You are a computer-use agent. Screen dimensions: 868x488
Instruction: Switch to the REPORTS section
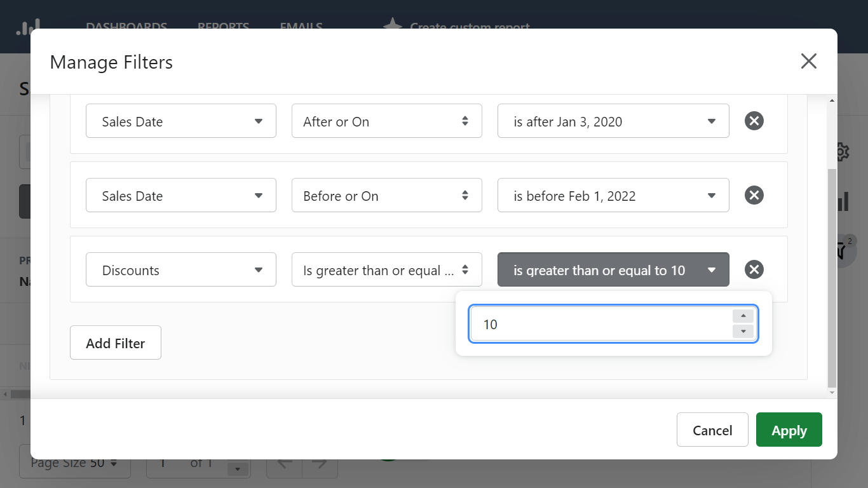point(223,27)
